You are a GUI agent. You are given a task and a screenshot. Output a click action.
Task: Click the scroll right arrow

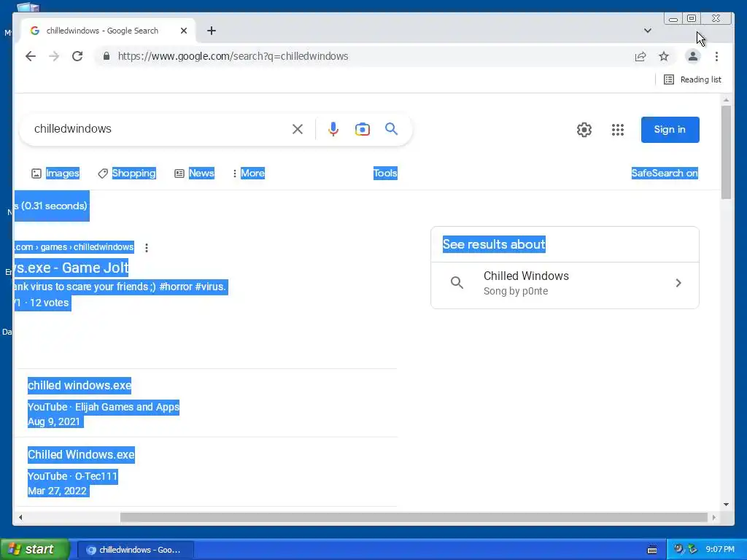pyautogui.click(x=713, y=518)
